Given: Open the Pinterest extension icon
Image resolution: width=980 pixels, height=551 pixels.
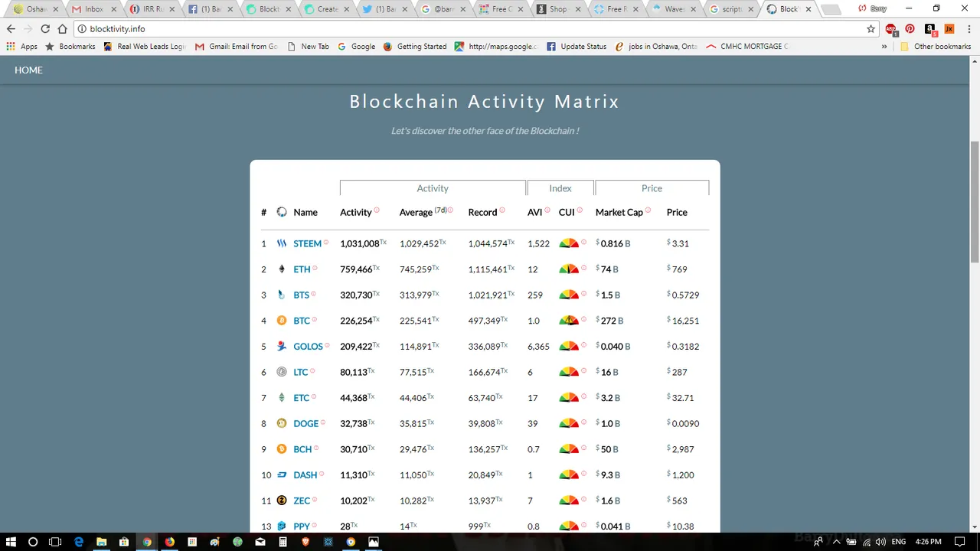Looking at the screenshot, I should (x=910, y=28).
